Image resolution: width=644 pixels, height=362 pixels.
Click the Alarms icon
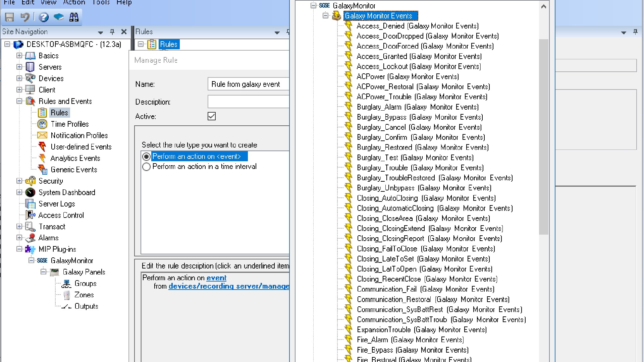(x=30, y=238)
